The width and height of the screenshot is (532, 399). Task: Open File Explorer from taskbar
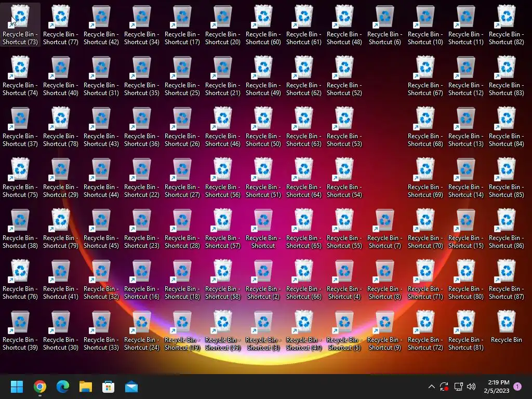86,387
